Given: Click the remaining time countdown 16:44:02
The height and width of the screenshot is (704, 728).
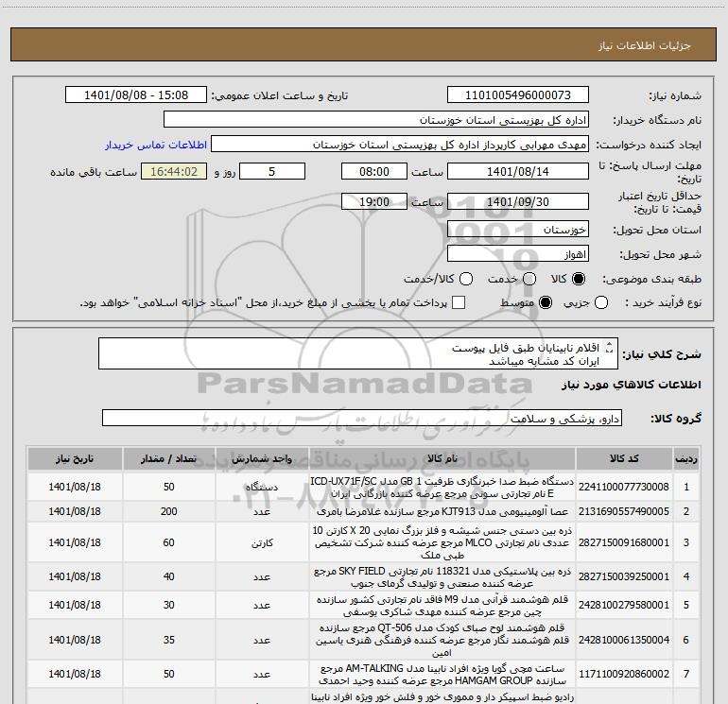Looking at the screenshot, I should (174, 171).
